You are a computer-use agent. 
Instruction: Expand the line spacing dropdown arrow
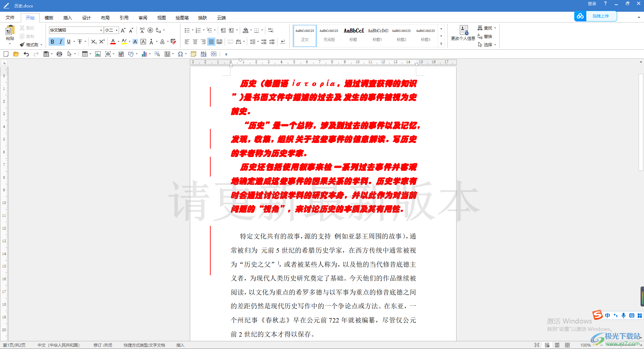coord(258,42)
